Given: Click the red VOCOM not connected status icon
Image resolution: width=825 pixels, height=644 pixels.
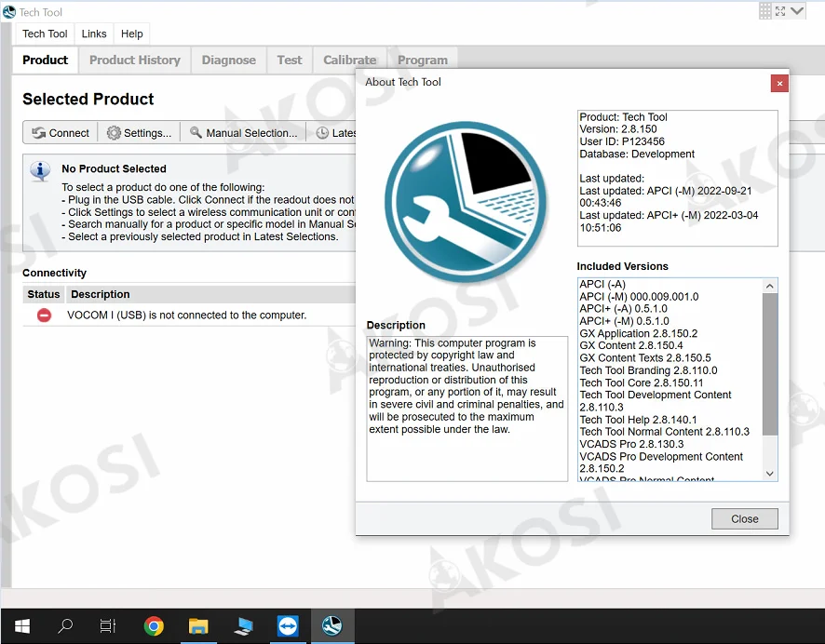Looking at the screenshot, I should [x=44, y=315].
